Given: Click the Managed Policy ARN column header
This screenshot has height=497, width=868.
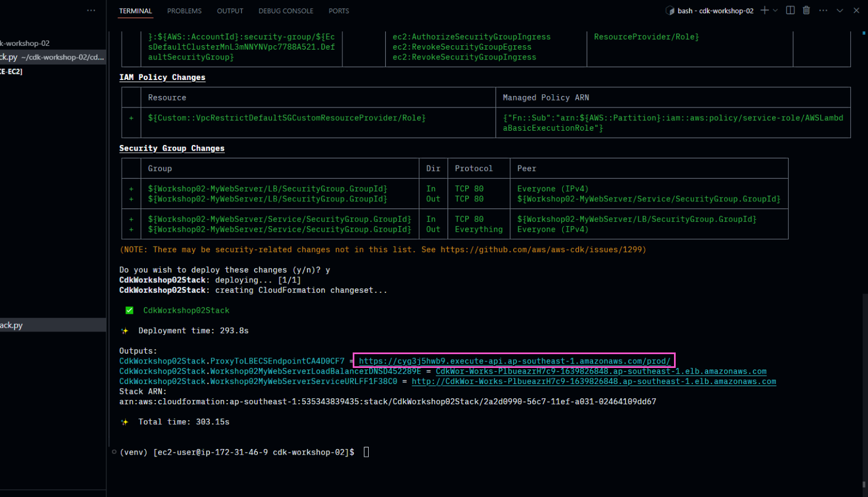Looking at the screenshot, I should click(546, 98).
